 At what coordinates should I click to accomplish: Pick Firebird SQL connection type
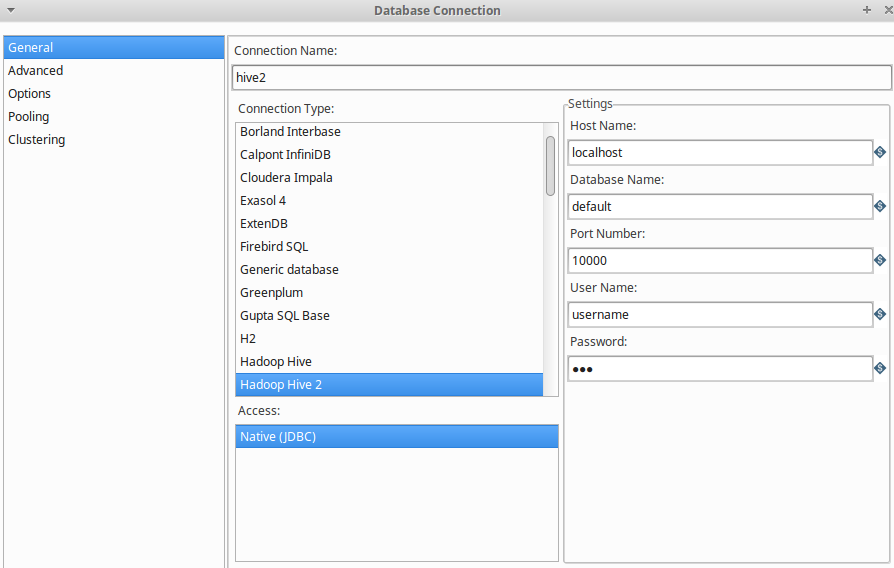[x=389, y=246]
